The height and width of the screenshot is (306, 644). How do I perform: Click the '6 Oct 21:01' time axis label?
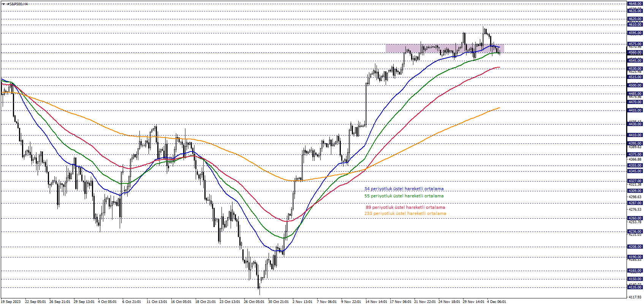coord(131,302)
